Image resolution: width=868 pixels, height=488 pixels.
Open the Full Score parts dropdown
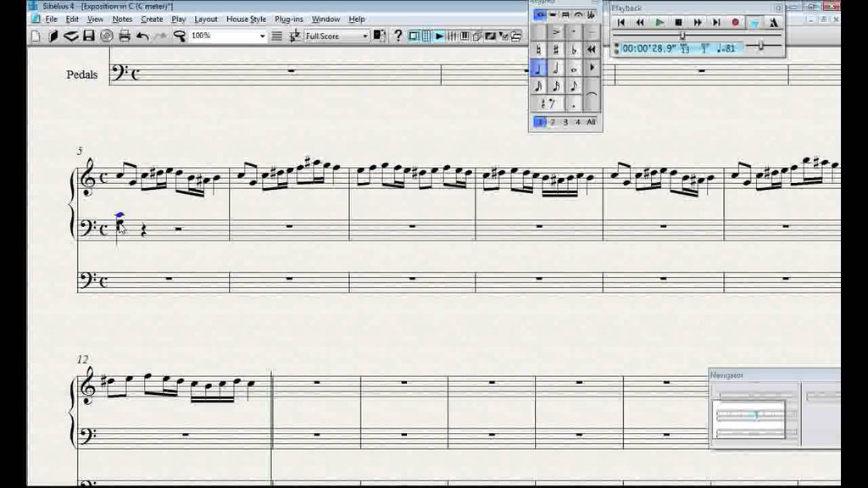[364, 36]
